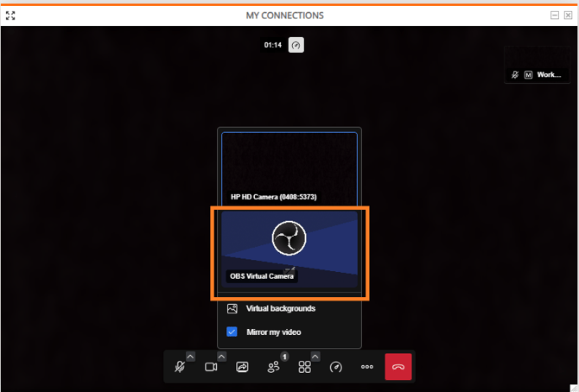Toggle the camera button in the toolbar

(x=211, y=367)
